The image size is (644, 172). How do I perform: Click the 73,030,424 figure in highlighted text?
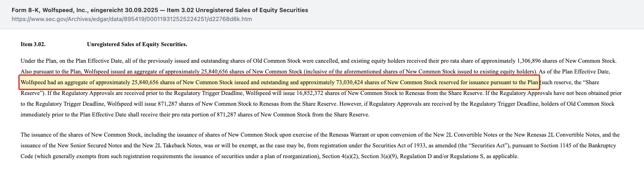click(350, 82)
